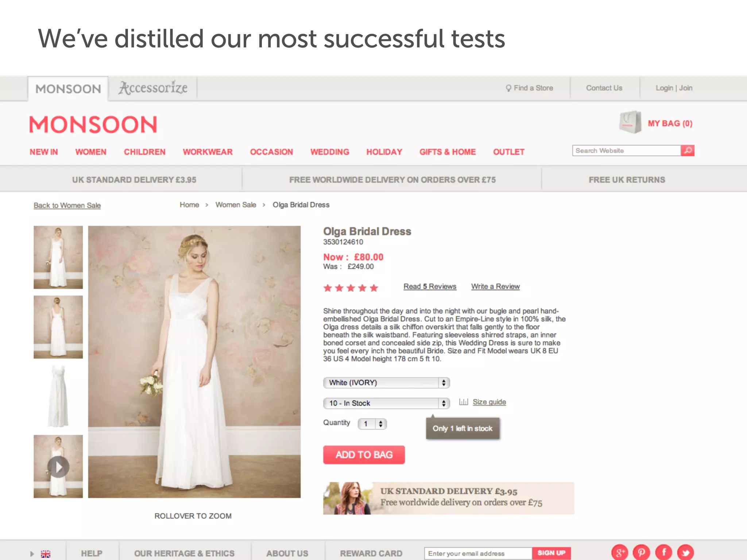Viewport: 747px width, 560px height.
Task: Click the red MONSOON logo
Action: point(93,125)
